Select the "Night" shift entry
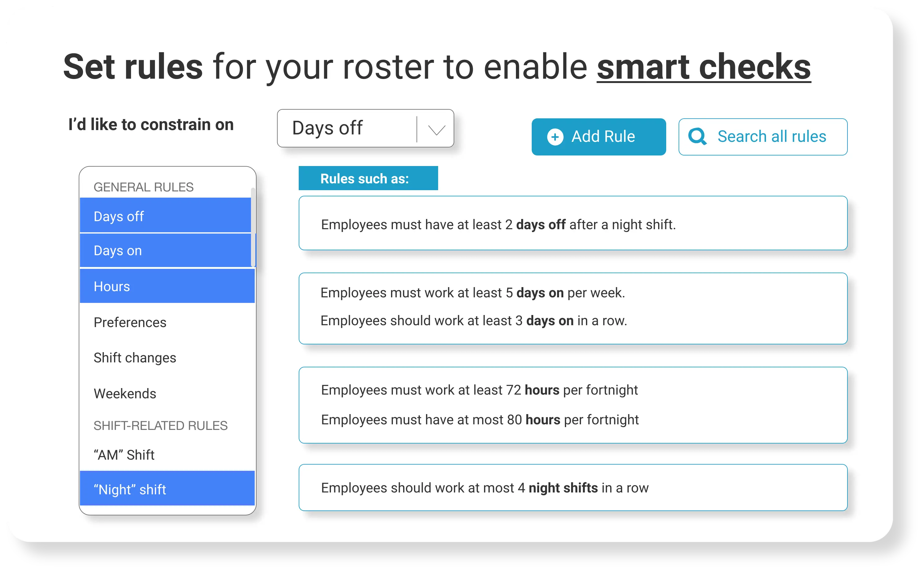924x573 pixels. [167, 489]
